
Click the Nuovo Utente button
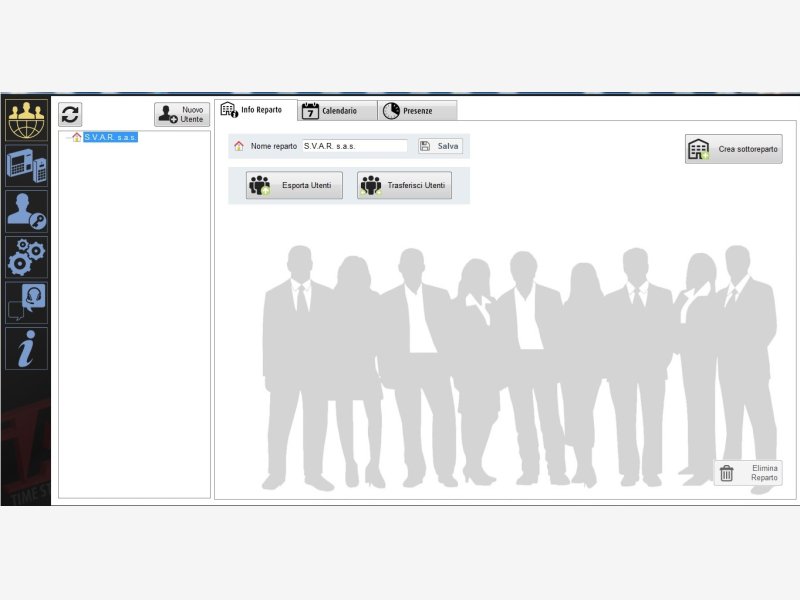click(182, 114)
